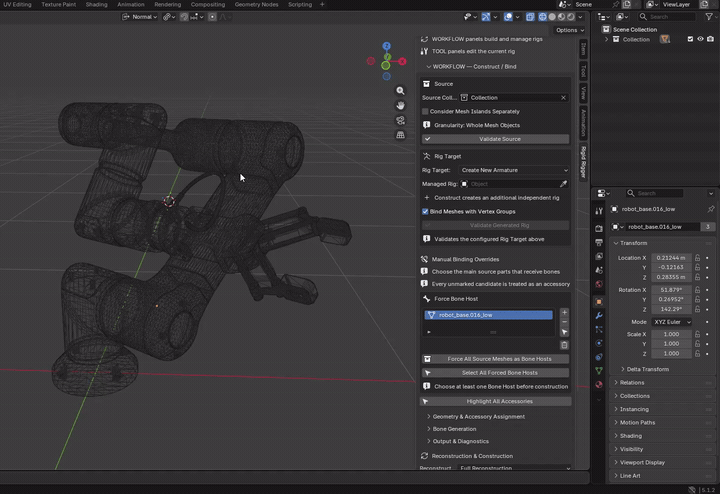Pin the robot_base.016_low properties context
The height and width of the screenshot is (494, 720).
(x=711, y=209)
